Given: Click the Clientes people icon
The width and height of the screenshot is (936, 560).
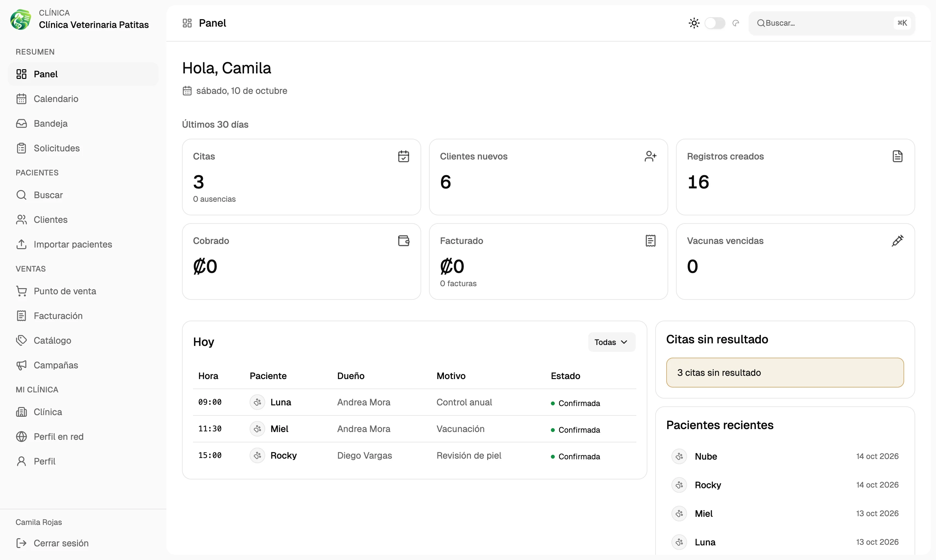Looking at the screenshot, I should pyautogui.click(x=21, y=220).
